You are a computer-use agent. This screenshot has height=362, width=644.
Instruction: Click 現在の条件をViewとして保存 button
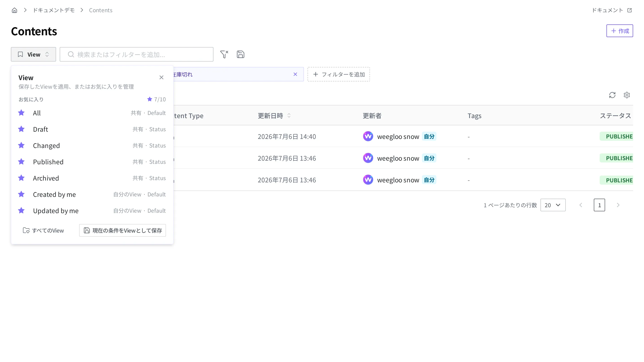click(x=123, y=230)
